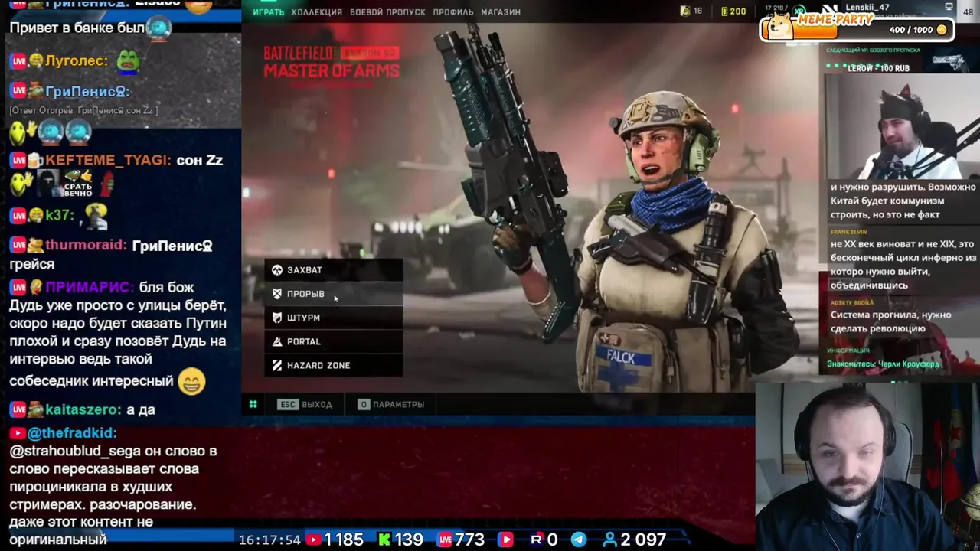
Task: Click the skull icon beside ЗАХВАТ
Action: 277,270
